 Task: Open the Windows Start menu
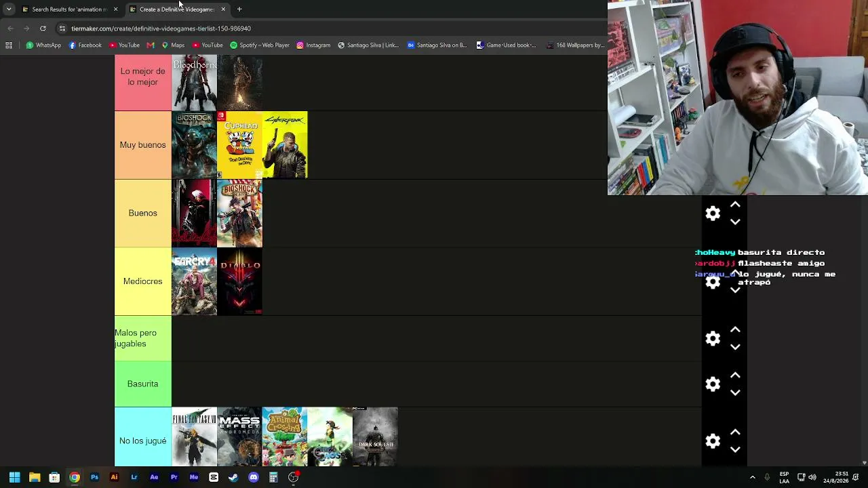click(x=14, y=477)
